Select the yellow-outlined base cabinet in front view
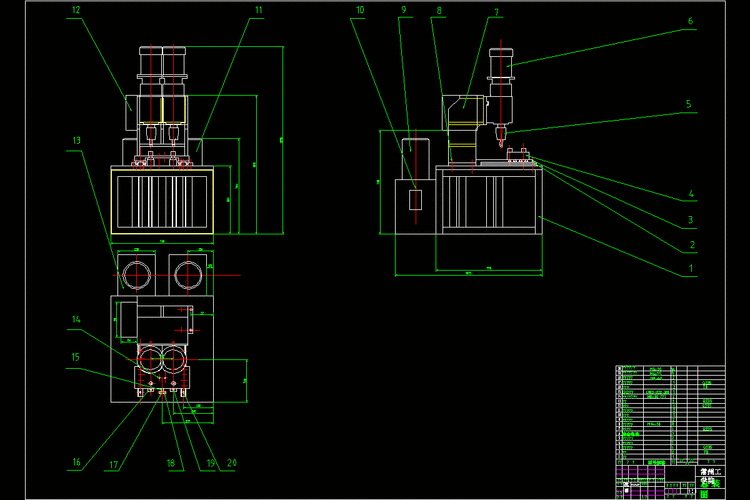This screenshot has height=500, width=750. (x=165, y=201)
